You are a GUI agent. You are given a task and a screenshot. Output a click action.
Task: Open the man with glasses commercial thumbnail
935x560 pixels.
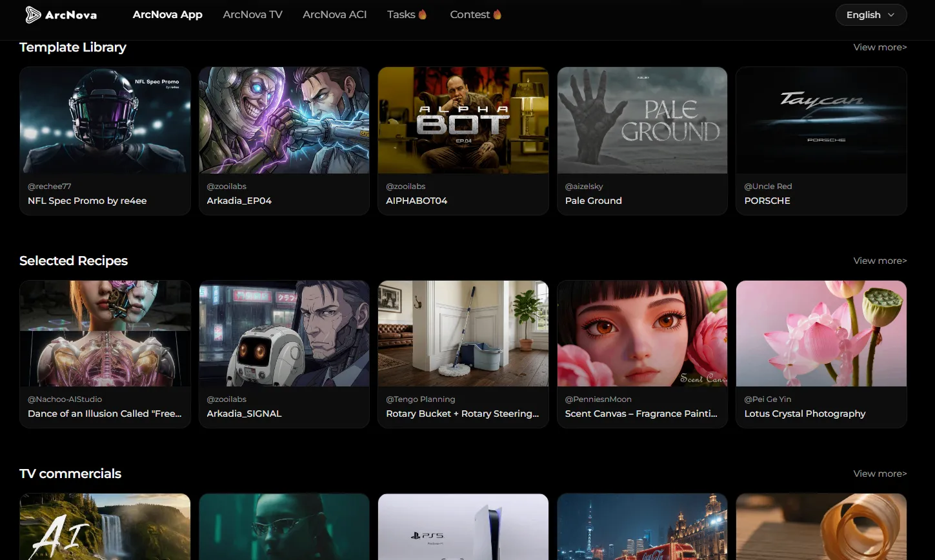click(284, 527)
